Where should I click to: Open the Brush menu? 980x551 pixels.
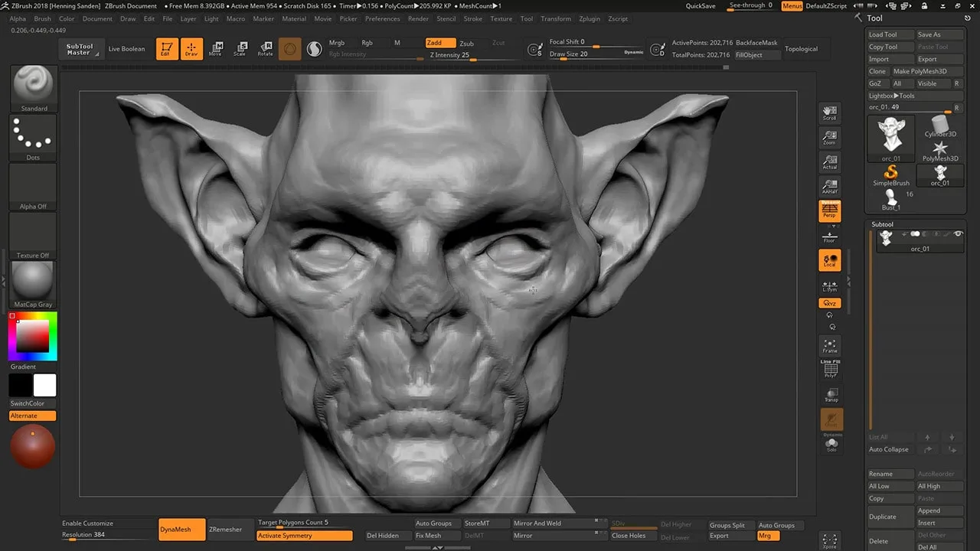point(43,18)
